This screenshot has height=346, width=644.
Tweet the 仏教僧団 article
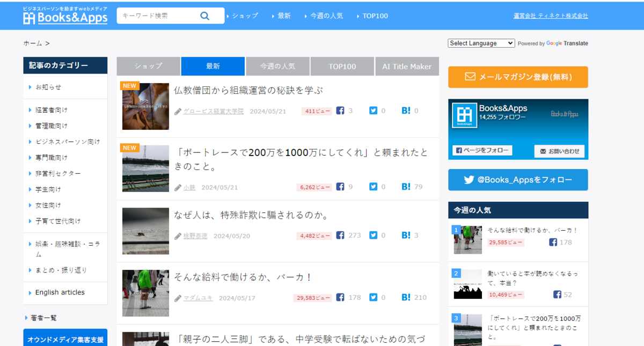pos(373,111)
